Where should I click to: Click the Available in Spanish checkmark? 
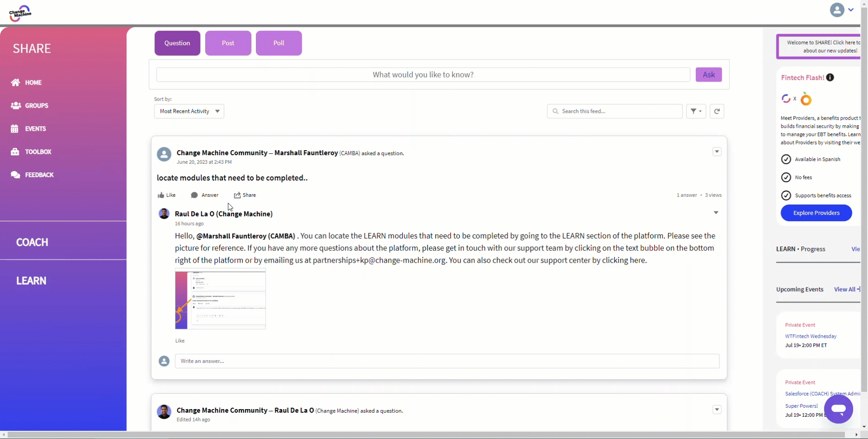click(x=786, y=159)
